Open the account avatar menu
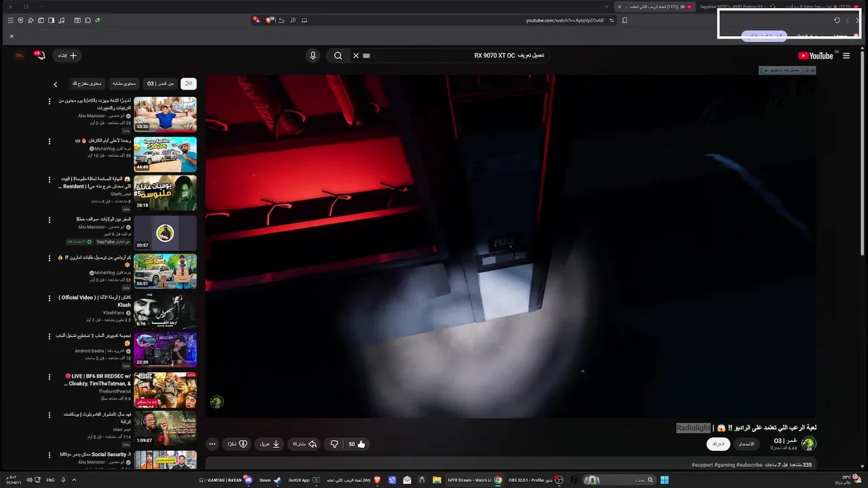This screenshot has width=868, height=488. click(20, 56)
